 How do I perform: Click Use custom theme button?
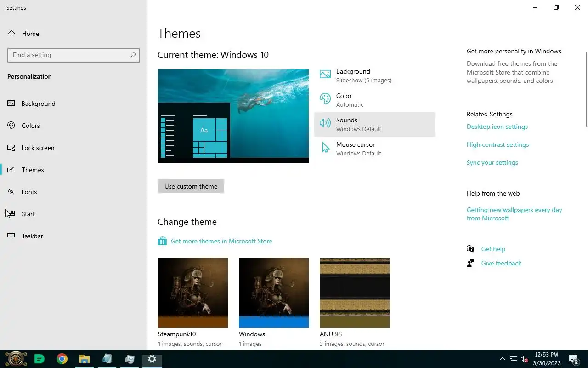(191, 186)
